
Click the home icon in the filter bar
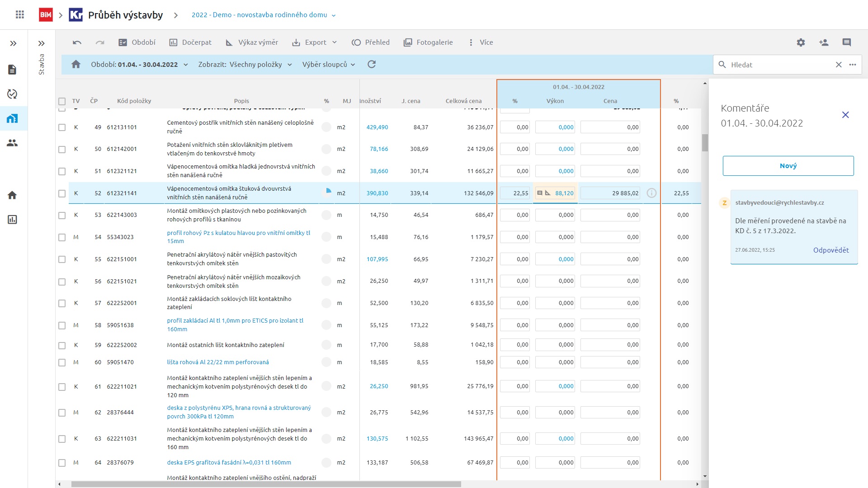point(76,65)
